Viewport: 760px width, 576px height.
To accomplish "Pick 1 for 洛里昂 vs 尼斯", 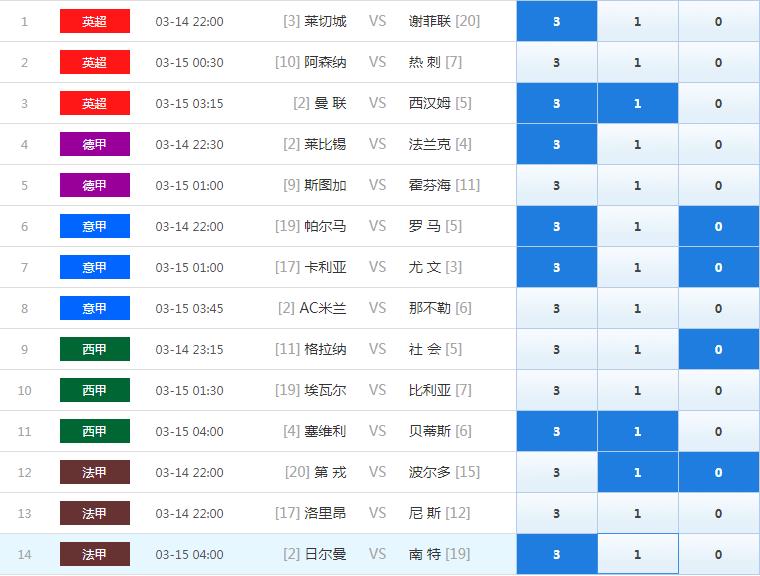I will [x=637, y=512].
